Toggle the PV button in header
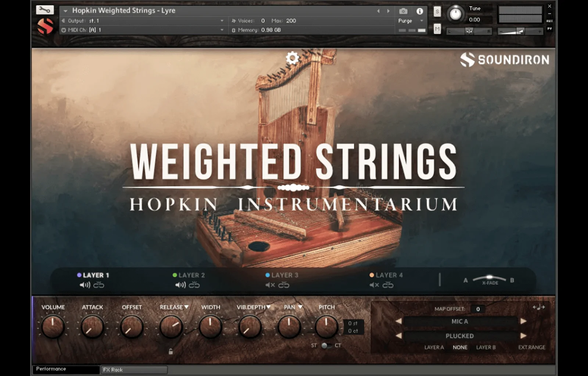 pos(549,28)
